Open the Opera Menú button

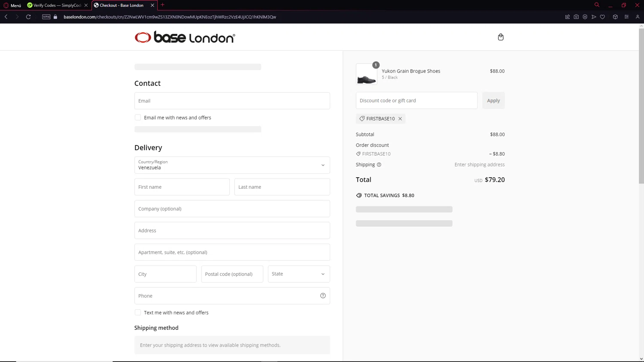pos(12,5)
